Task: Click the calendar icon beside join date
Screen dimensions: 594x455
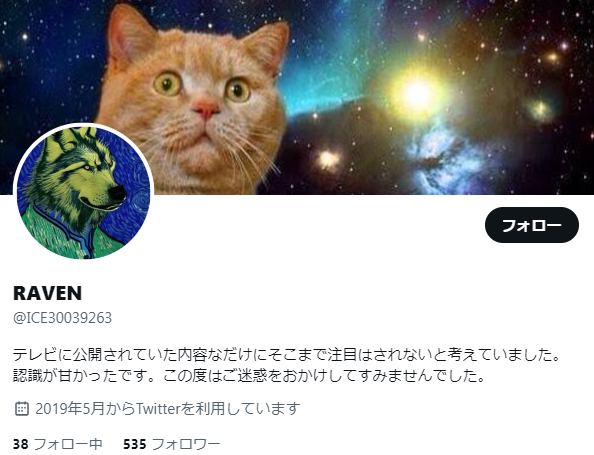Action: click(22, 408)
